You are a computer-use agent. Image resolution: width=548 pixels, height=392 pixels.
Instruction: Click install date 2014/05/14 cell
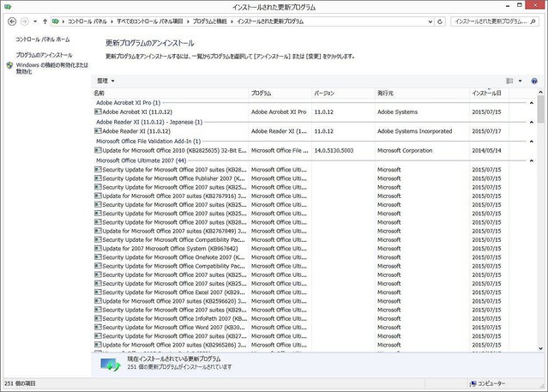point(486,150)
